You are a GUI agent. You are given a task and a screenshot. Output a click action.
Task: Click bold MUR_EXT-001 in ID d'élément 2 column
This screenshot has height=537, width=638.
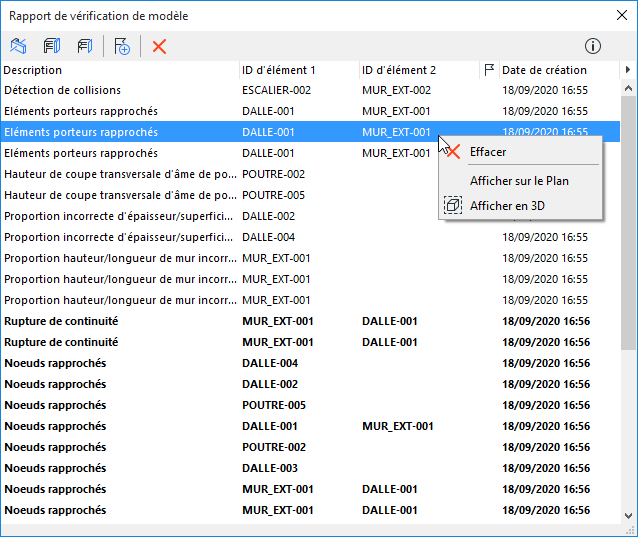[x=398, y=426]
